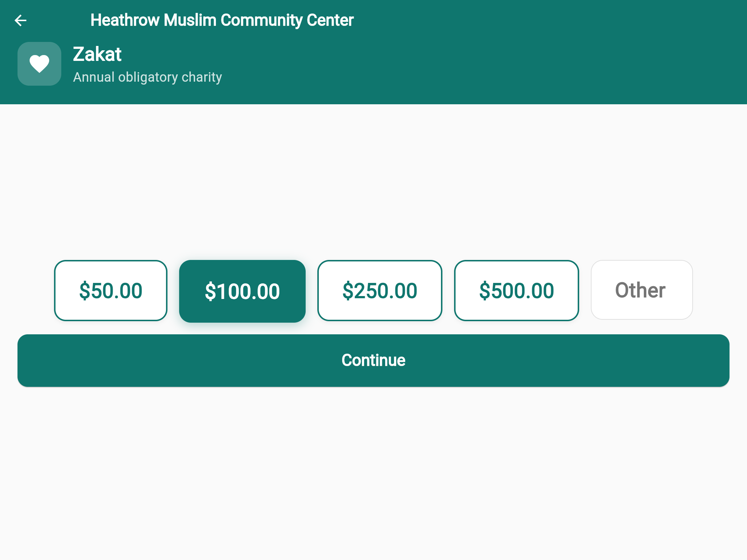Pick the $500.00 donation option
Image resolution: width=747 pixels, height=560 pixels.
[x=516, y=291]
